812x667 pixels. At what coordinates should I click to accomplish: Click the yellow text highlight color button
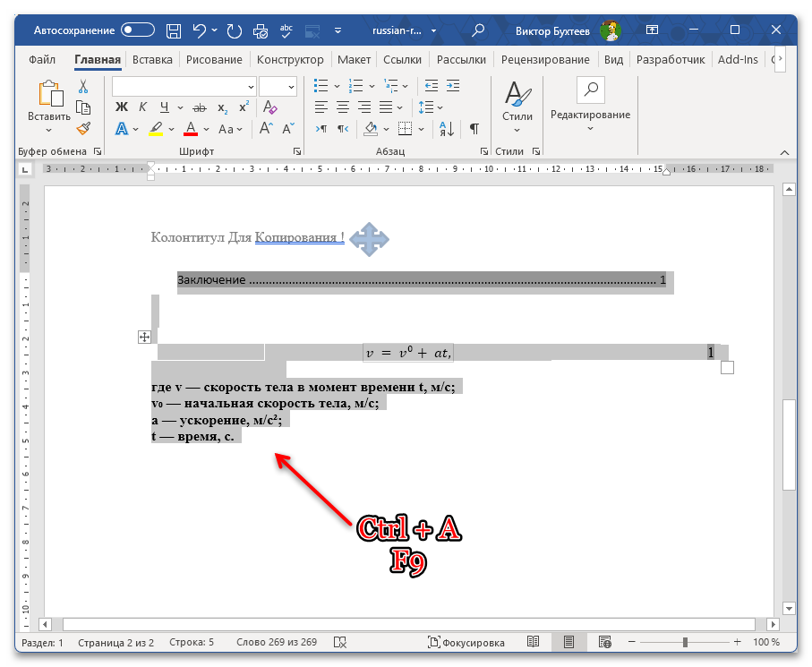pos(156,128)
